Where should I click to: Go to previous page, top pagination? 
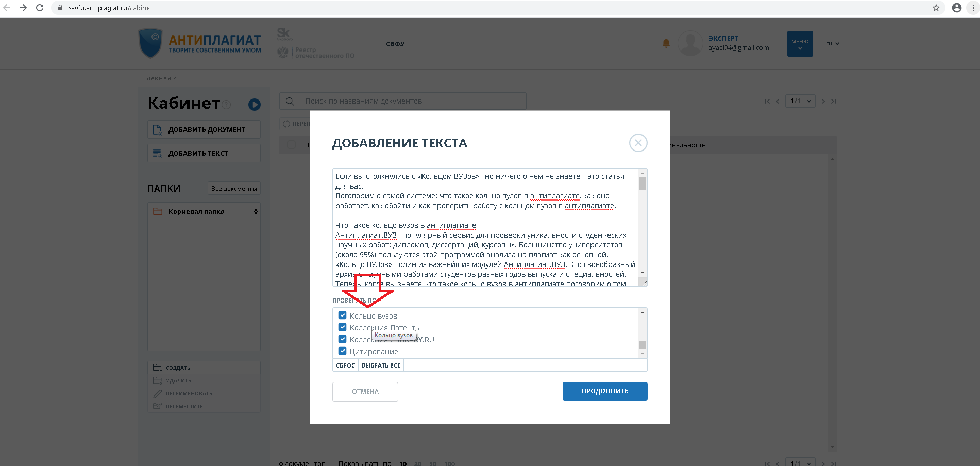(778, 101)
